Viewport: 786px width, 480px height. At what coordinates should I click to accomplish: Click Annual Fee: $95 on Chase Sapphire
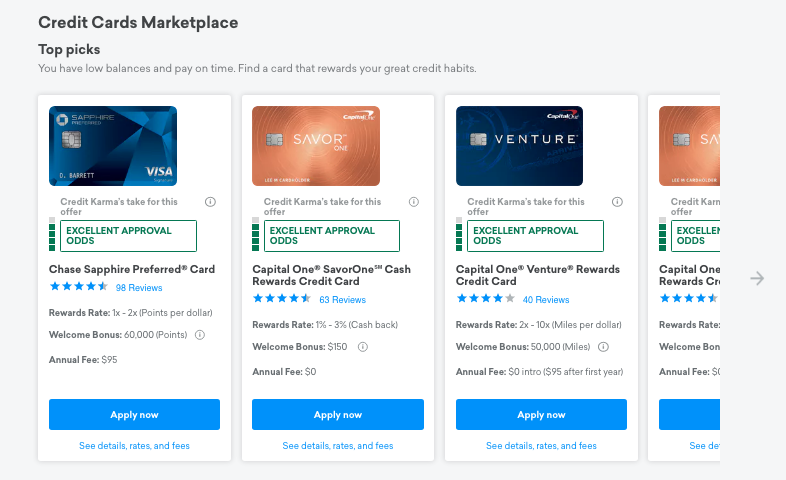(83, 360)
